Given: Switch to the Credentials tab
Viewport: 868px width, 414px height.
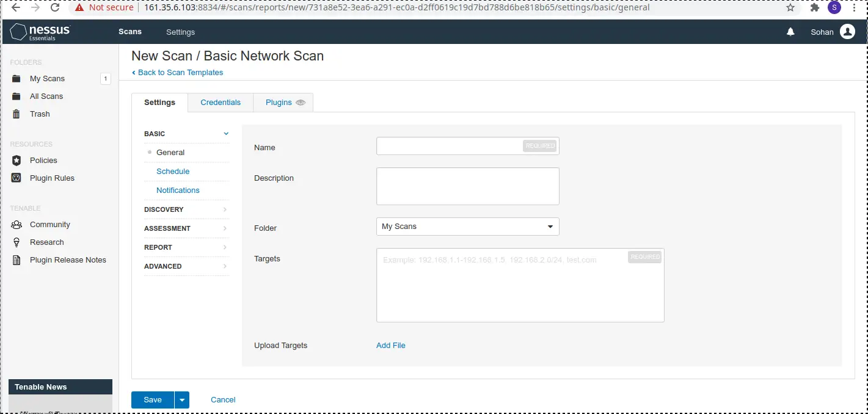Looking at the screenshot, I should click(221, 103).
